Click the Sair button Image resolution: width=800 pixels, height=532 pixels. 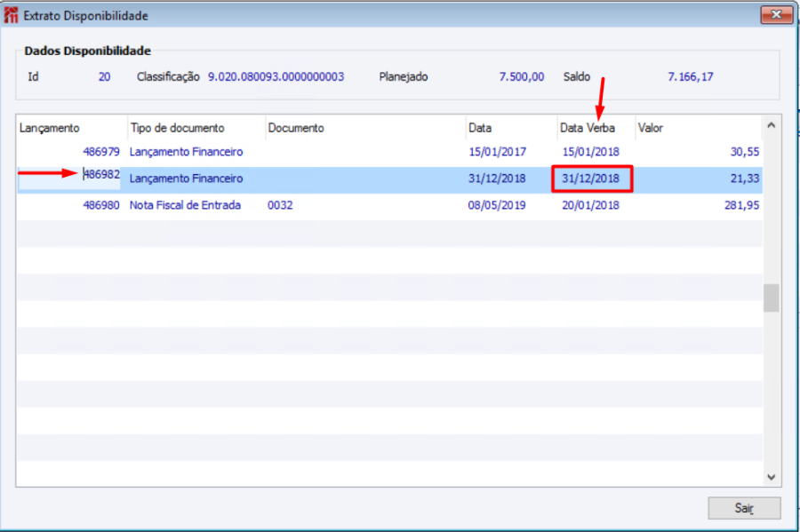point(744,507)
